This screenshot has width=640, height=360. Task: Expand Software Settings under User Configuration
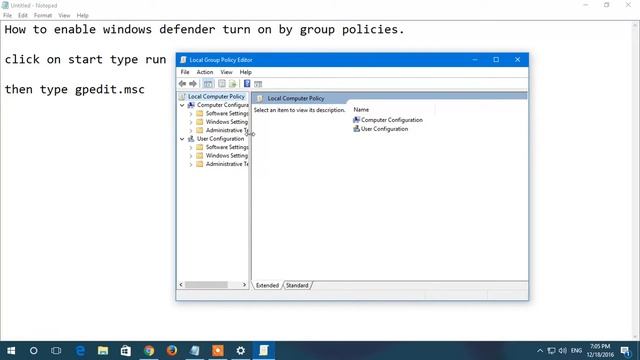(191, 147)
